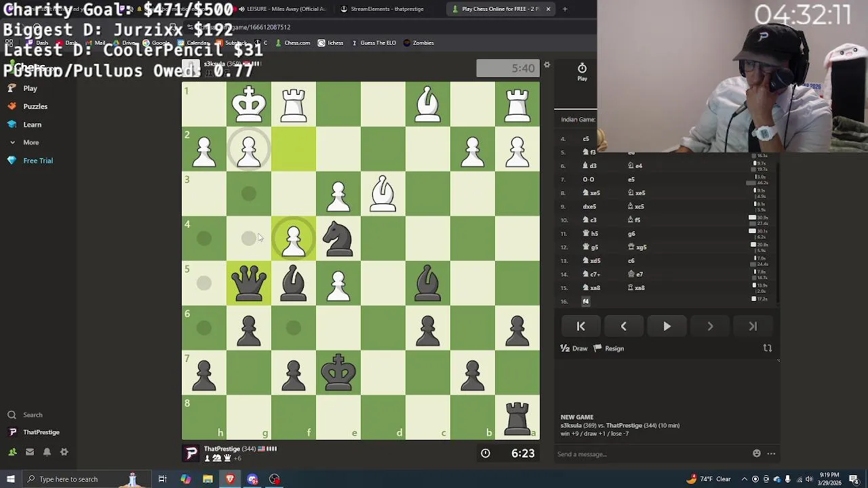Resign the game
Viewport: 868px width, 488px height.
[x=609, y=348]
